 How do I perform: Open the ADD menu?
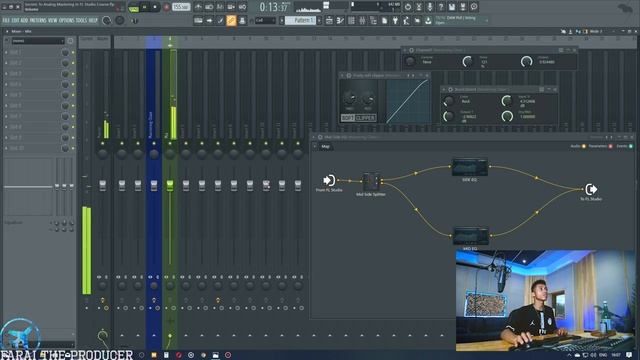tap(24, 20)
